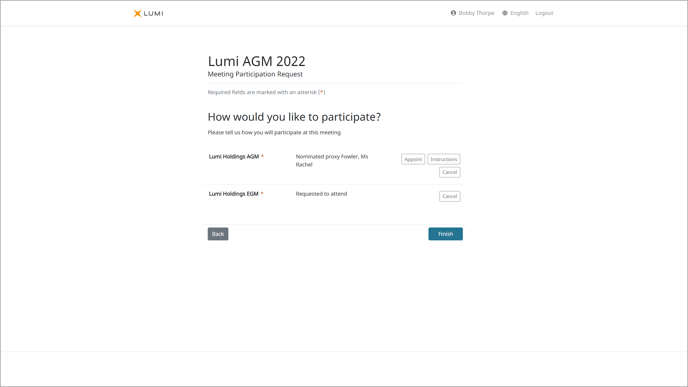Open the Bobby Thorpe account name
688x387 pixels.
coord(476,13)
